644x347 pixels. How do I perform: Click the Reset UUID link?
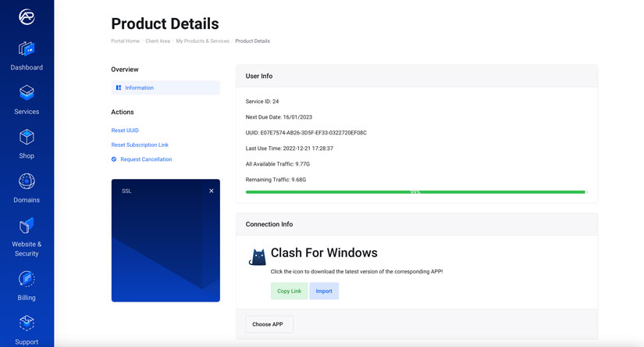coord(125,131)
